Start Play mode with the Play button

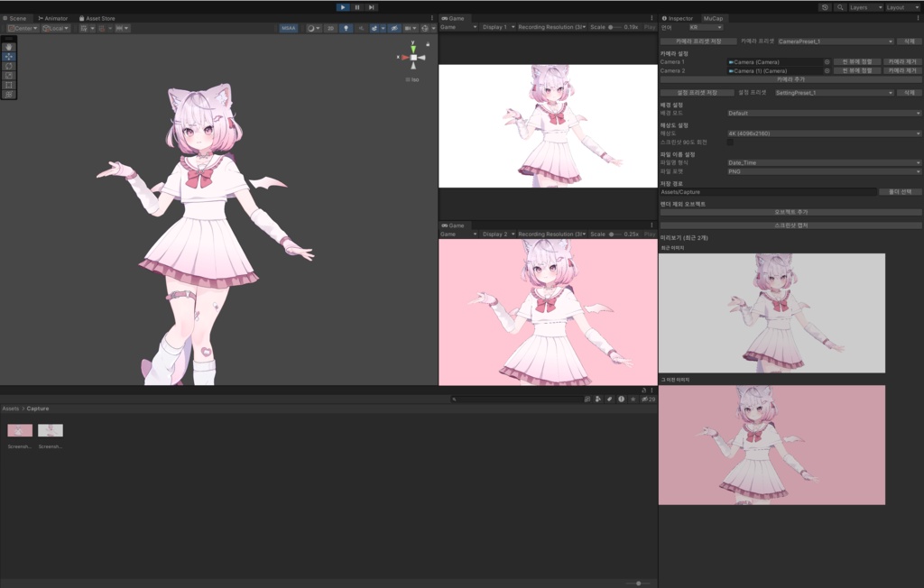click(342, 7)
